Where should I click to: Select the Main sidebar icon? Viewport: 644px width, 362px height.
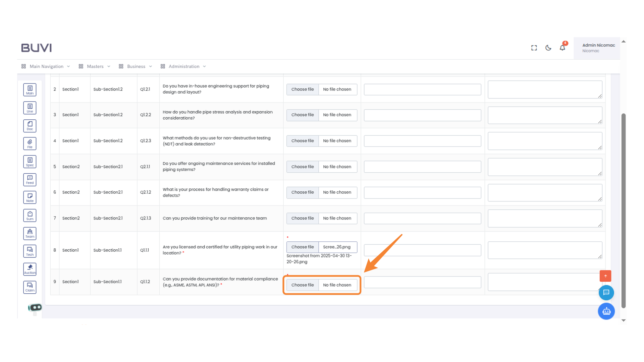tap(30, 89)
